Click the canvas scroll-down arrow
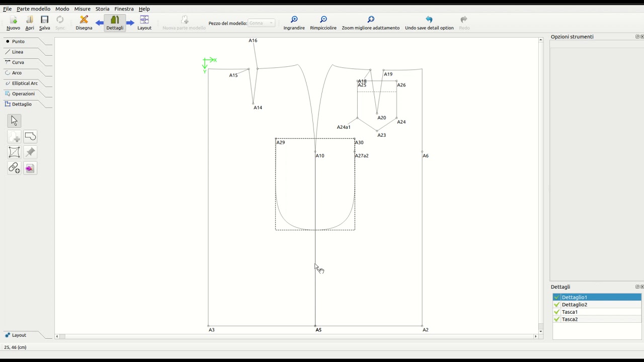The width and height of the screenshot is (644, 362). coord(541,331)
